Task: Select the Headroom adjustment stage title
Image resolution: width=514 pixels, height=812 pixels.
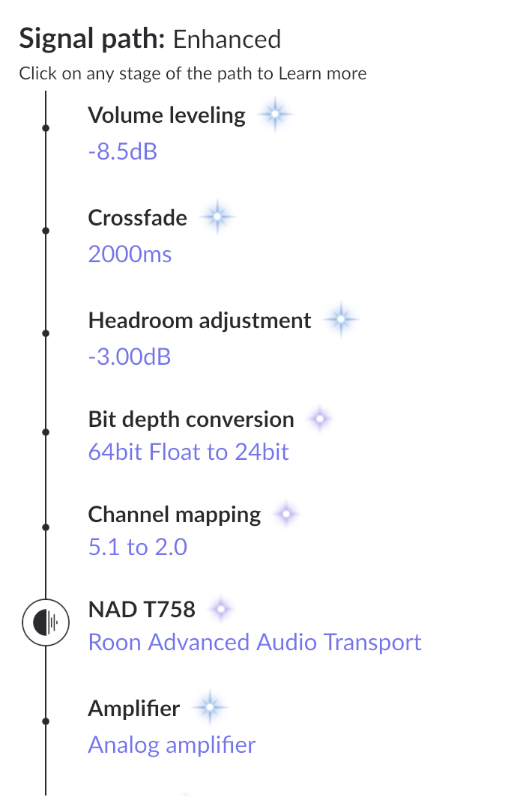Action: (x=200, y=321)
